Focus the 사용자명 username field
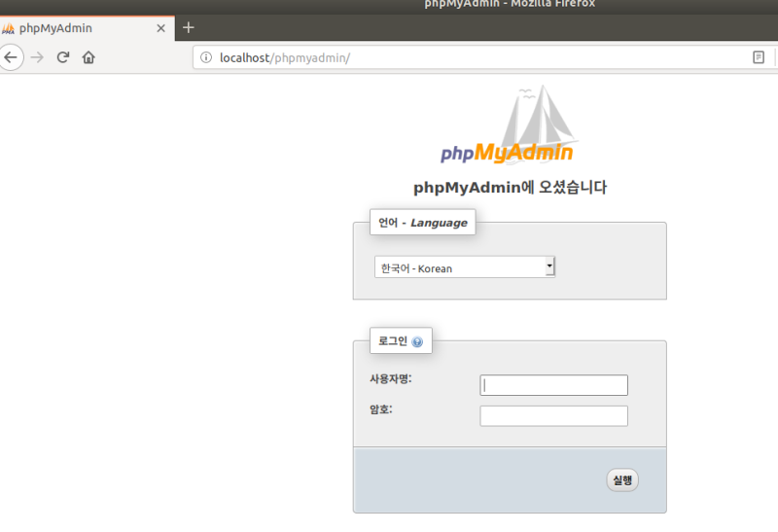 tap(553, 385)
